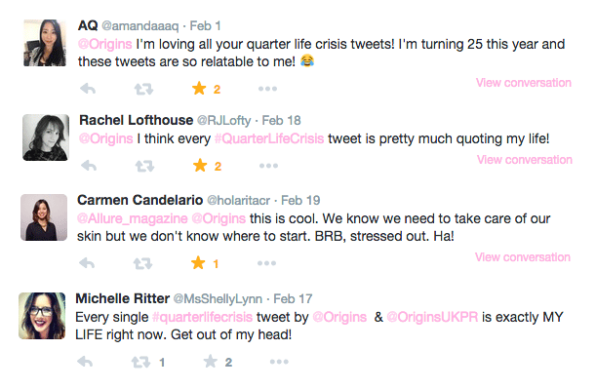Open Carmen Candelario's profile picture
Viewport: 596px width, 389px height.
pos(44,218)
